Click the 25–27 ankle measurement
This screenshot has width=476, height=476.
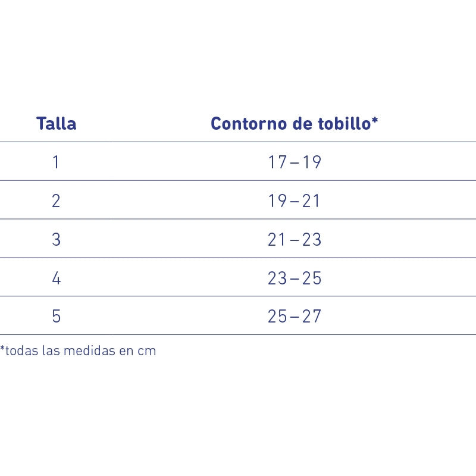click(295, 316)
